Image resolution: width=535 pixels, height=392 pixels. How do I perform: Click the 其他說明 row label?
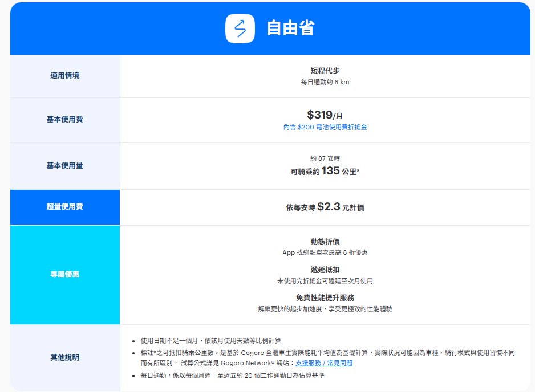pos(64,358)
